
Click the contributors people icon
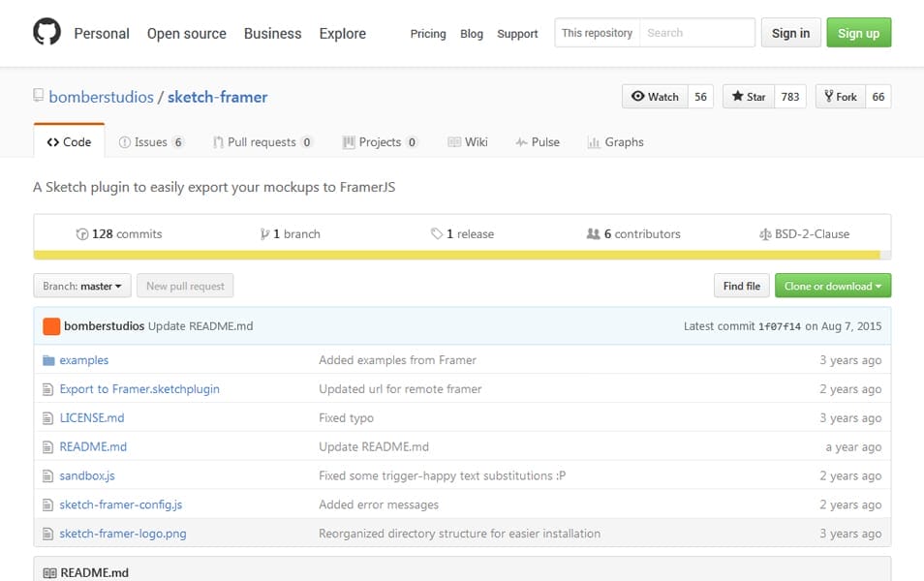(593, 234)
